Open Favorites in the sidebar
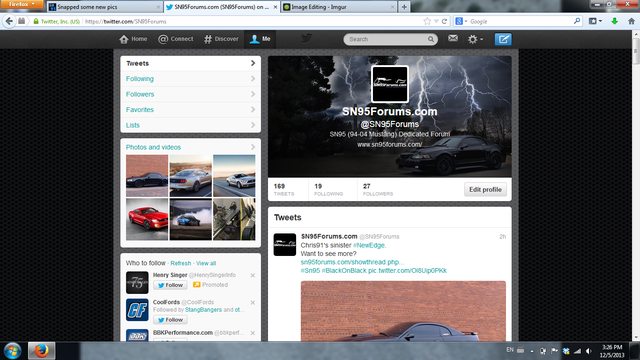This screenshot has height=360, width=640. click(x=191, y=110)
